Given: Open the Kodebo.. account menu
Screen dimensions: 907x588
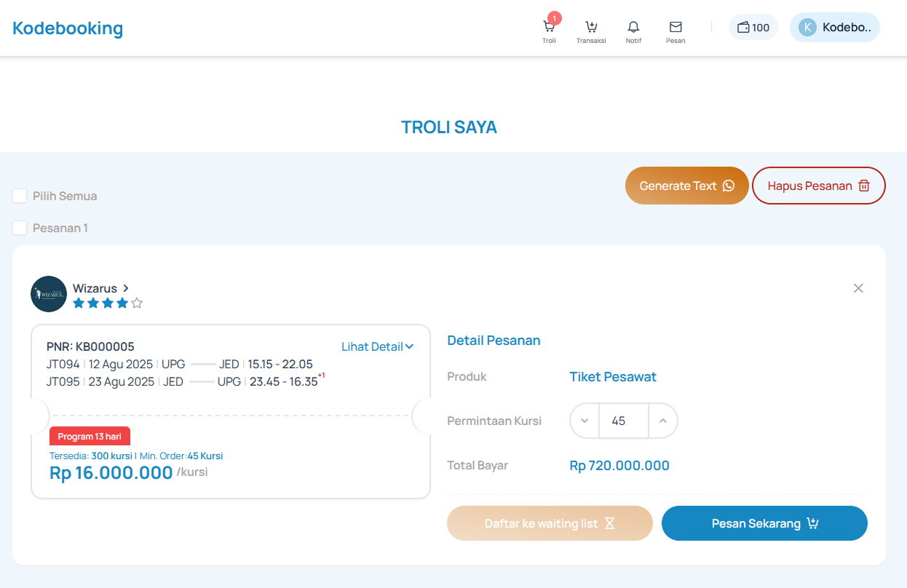Looking at the screenshot, I should tap(846, 28).
